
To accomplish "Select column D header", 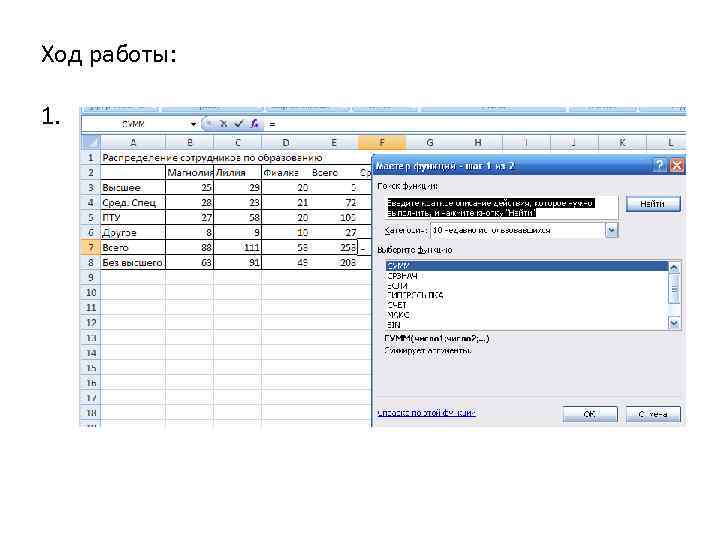I will [x=286, y=142].
